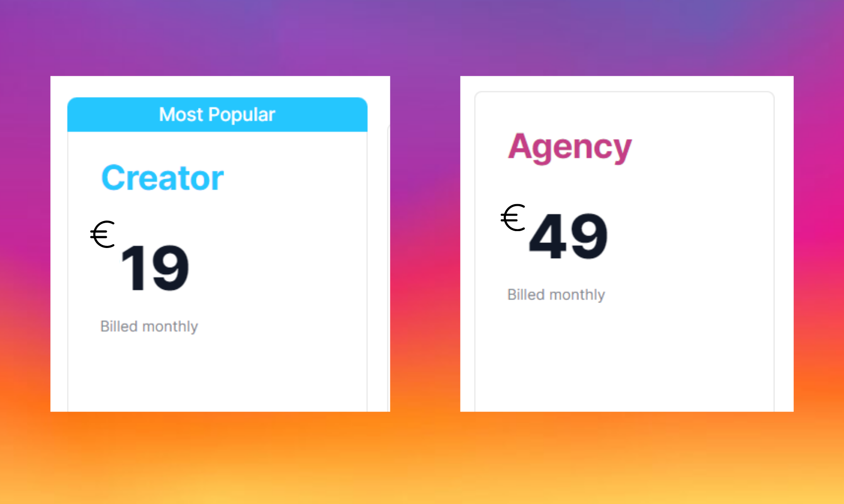This screenshot has height=504, width=844.
Task: Click the empty space right of the Agency heading
Action: tap(703, 147)
